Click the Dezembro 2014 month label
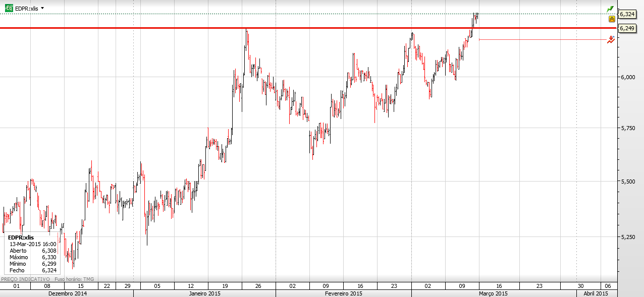 pyautogui.click(x=68, y=293)
